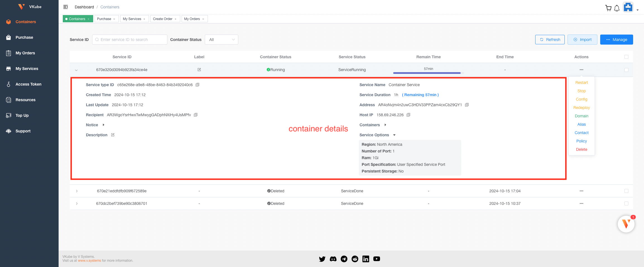Image resolution: width=644 pixels, height=267 pixels.
Task: Close the Purchase tab
Action: tap(114, 19)
